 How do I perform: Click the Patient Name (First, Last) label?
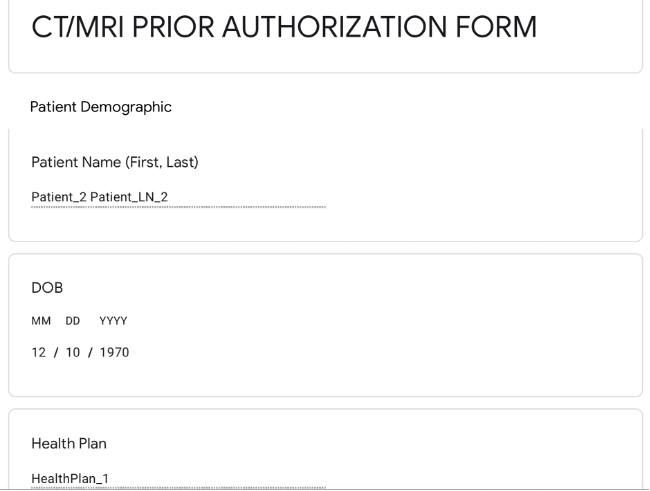115,162
